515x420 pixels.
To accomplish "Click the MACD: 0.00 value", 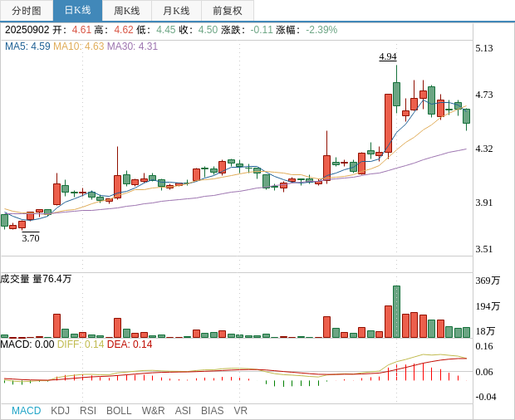I will 27,344.
